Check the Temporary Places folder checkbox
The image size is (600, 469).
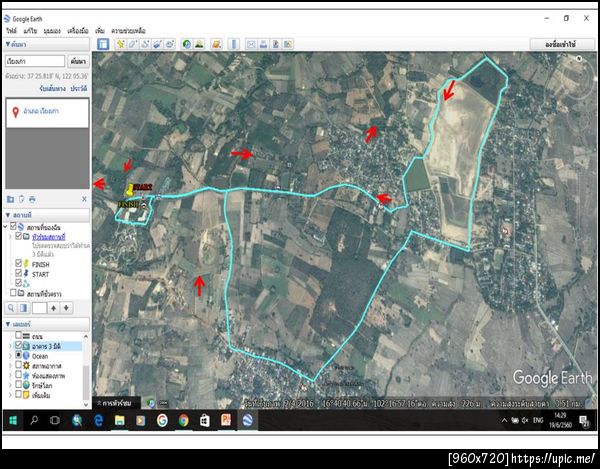click(13, 293)
